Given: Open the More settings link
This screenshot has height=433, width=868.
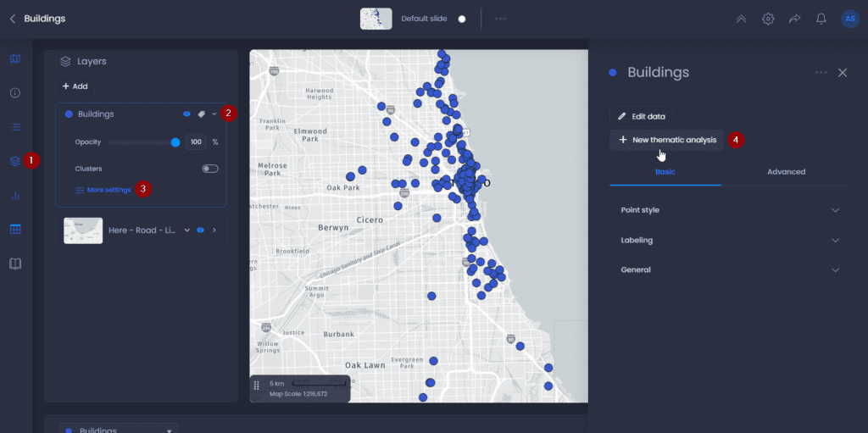Looking at the screenshot, I should pos(103,190).
